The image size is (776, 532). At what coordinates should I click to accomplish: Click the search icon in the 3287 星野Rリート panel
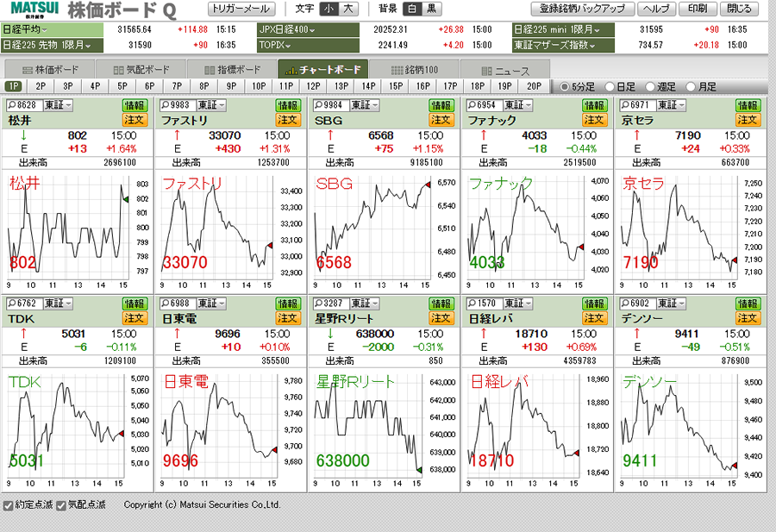pyautogui.click(x=318, y=303)
